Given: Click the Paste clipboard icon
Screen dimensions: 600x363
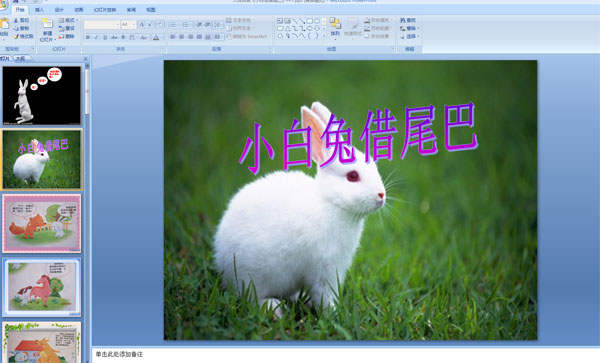Looking at the screenshot, I should pyautogui.click(x=5, y=24).
